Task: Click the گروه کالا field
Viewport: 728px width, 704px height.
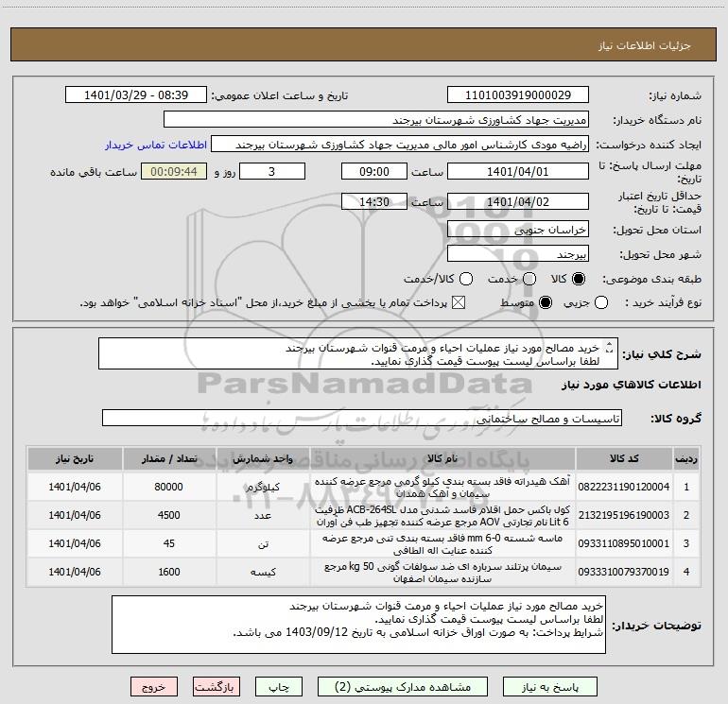Action: [x=362, y=418]
